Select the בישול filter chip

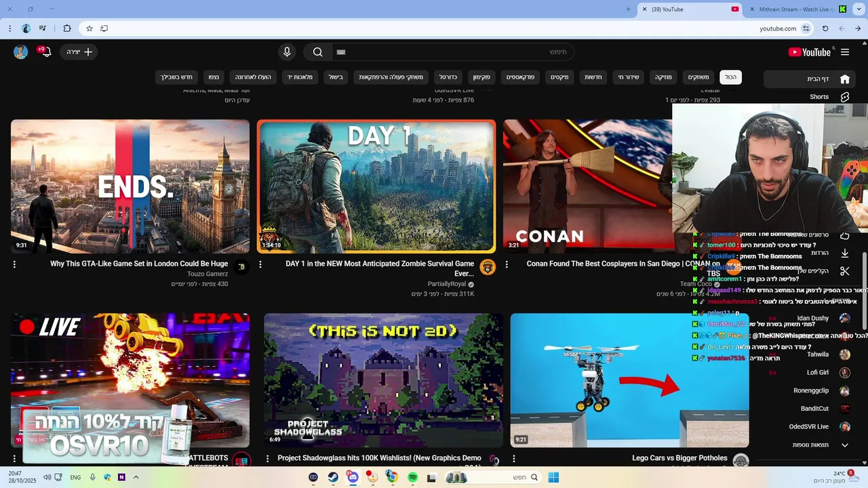coord(336,77)
